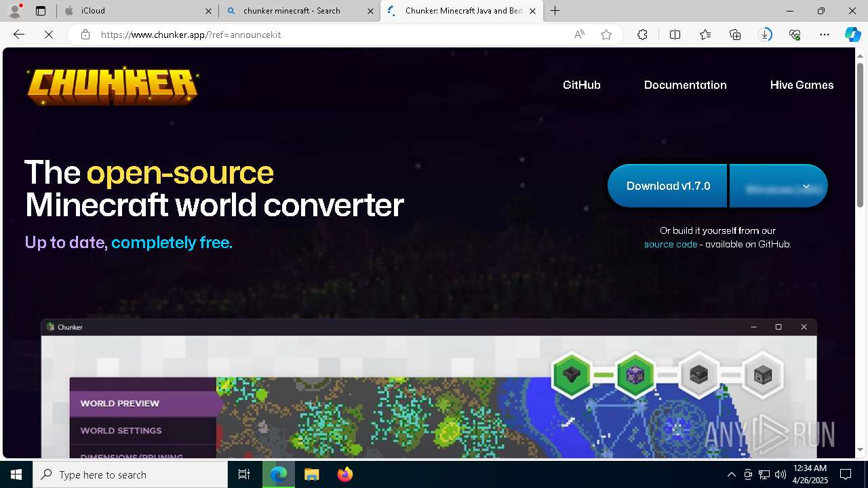This screenshot has height=488, width=868.
Task: Select the Chunker: Minecraft Java tab
Action: [x=462, y=11]
